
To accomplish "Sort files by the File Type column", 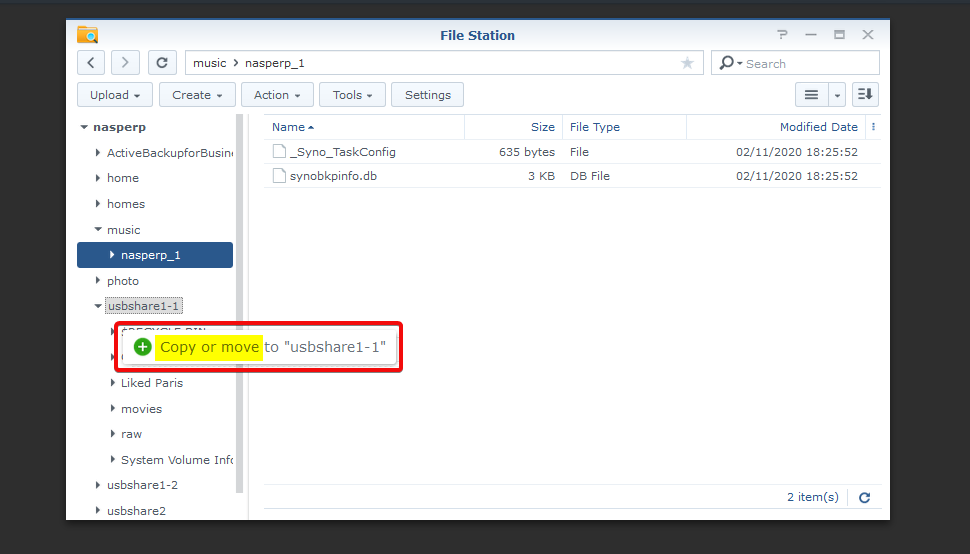I will click(x=624, y=127).
